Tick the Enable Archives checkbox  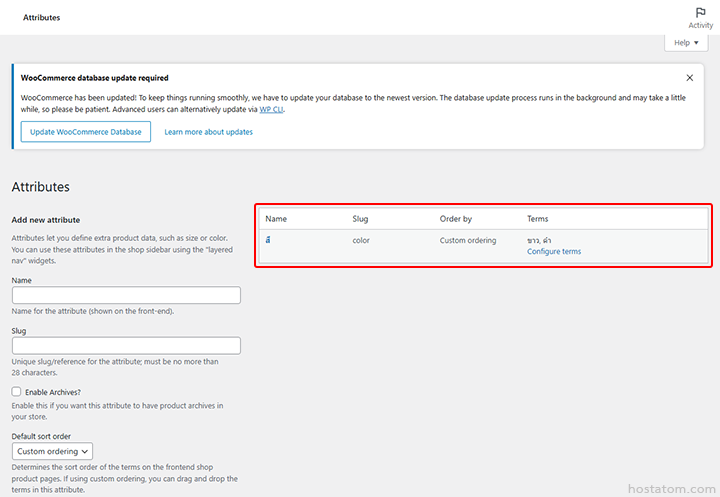coord(17,391)
